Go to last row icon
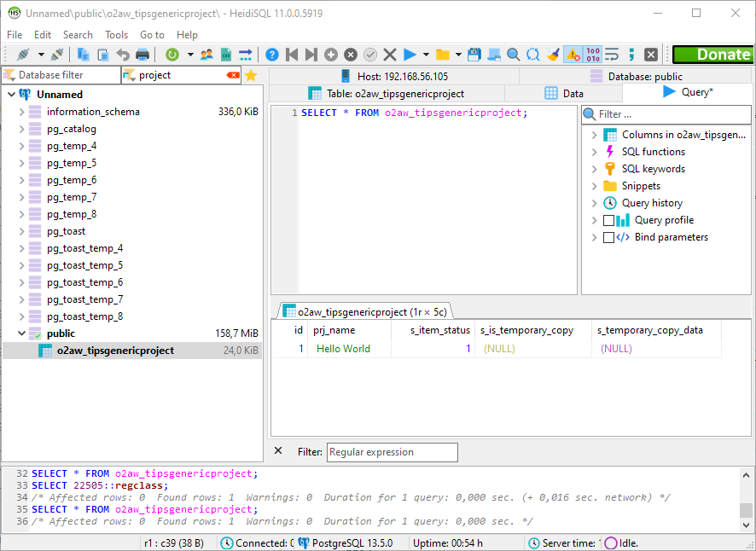Image resolution: width=756 pixels, height=551 pixels. tap(311, 55)
